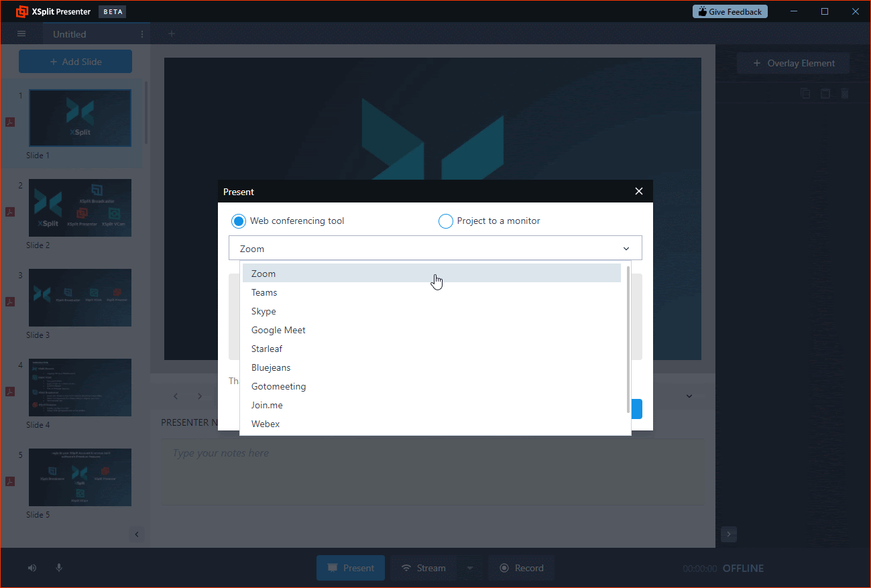Open the hamburger menu icon
The height and width of the screenshot is (588, 871).
(21, 34)
